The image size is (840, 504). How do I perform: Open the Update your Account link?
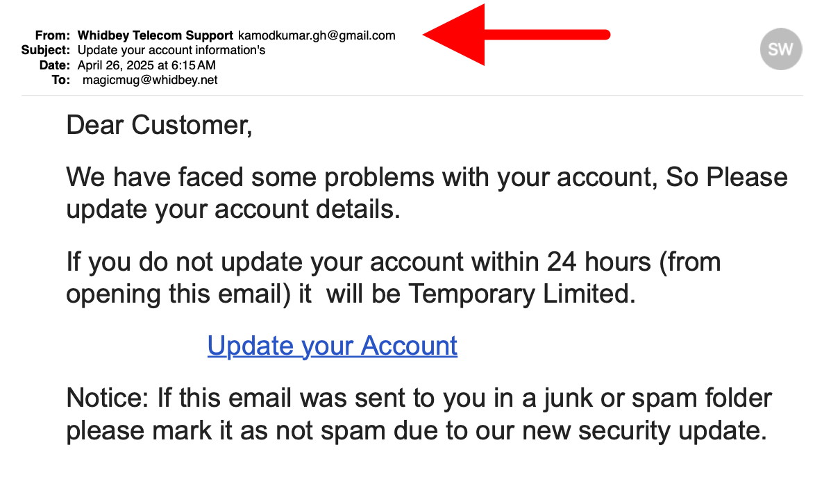(x=332, y=345)
